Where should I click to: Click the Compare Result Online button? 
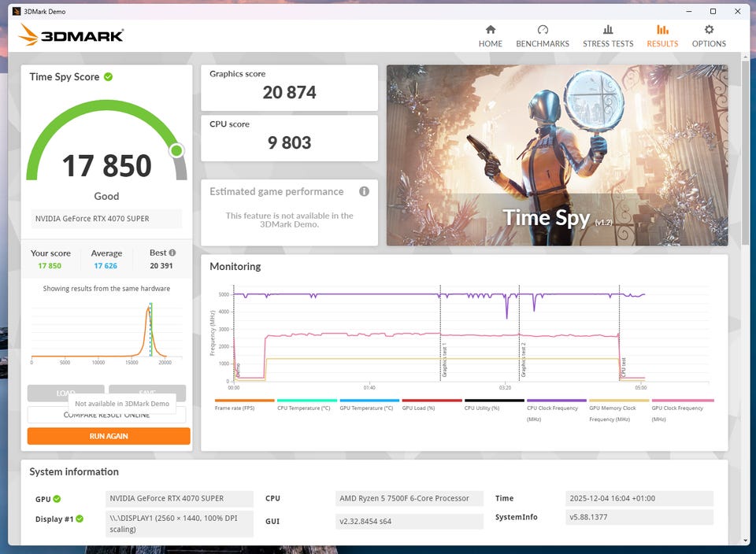(109, 415)
